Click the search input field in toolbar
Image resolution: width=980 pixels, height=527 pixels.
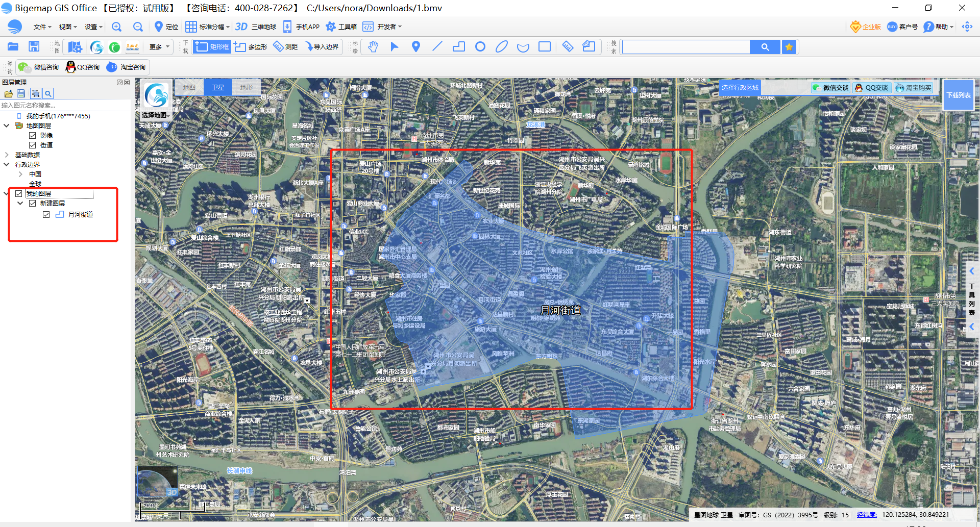[x=685, y=47]
